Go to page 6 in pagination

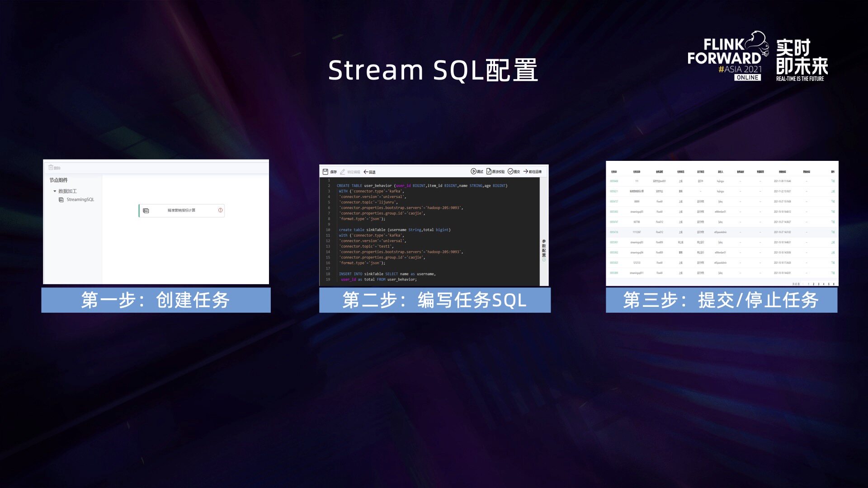pyautogui.click(x=834, y=284)
